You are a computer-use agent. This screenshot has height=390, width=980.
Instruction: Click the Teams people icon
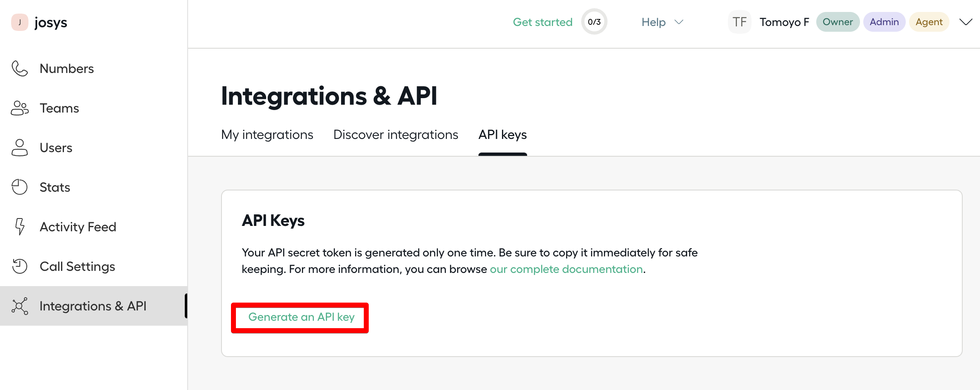[x=19, y=108]
